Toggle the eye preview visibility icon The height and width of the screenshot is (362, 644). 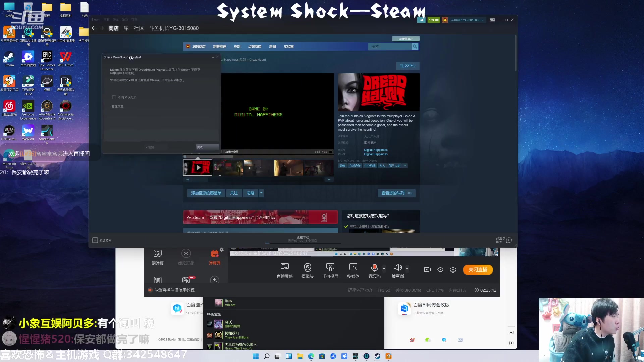pyautogui.click(x=440, y=270)
